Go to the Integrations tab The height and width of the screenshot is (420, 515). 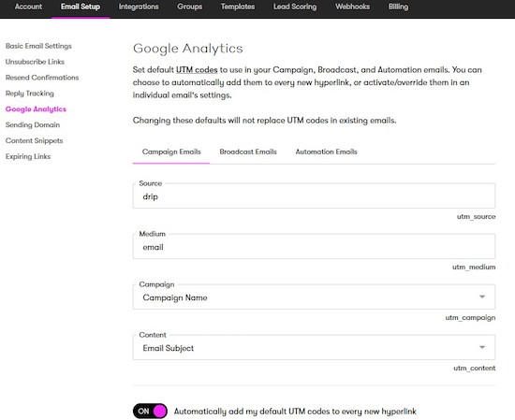(139, 7)
